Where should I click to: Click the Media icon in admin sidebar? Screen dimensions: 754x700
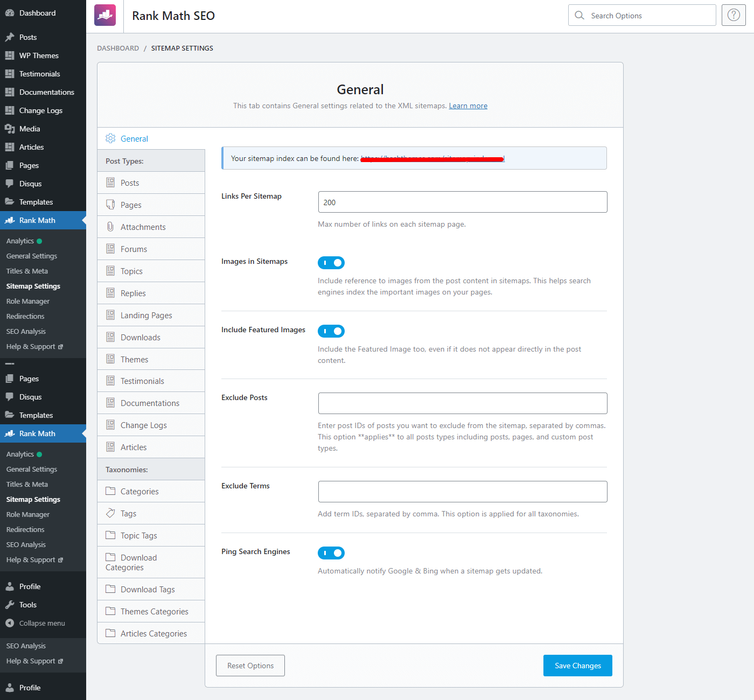click(x=10, y=129)
